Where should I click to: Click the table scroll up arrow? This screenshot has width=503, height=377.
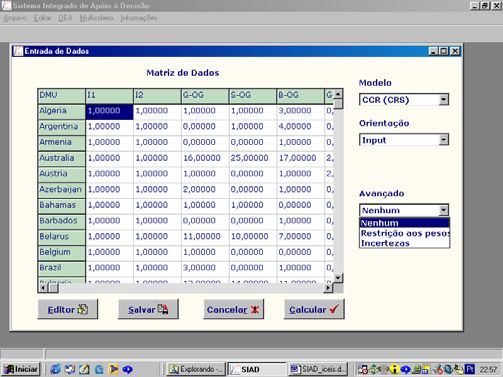point(338,94)
